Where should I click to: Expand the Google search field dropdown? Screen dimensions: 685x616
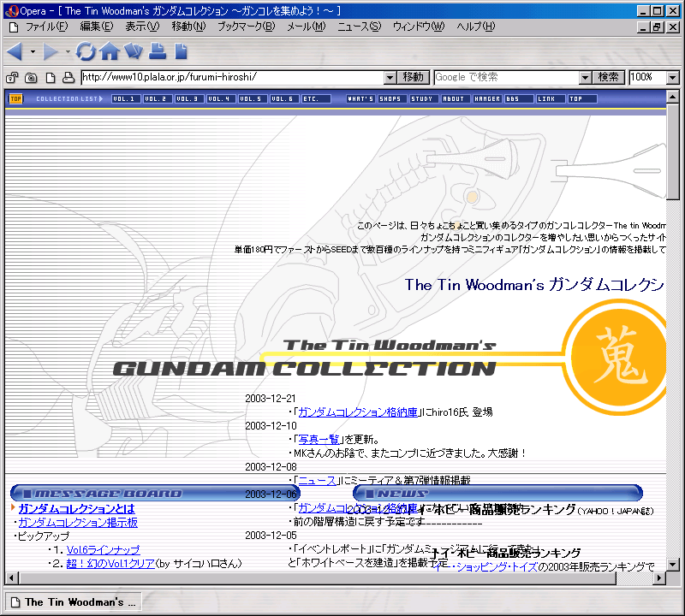[x=585, y=78]
